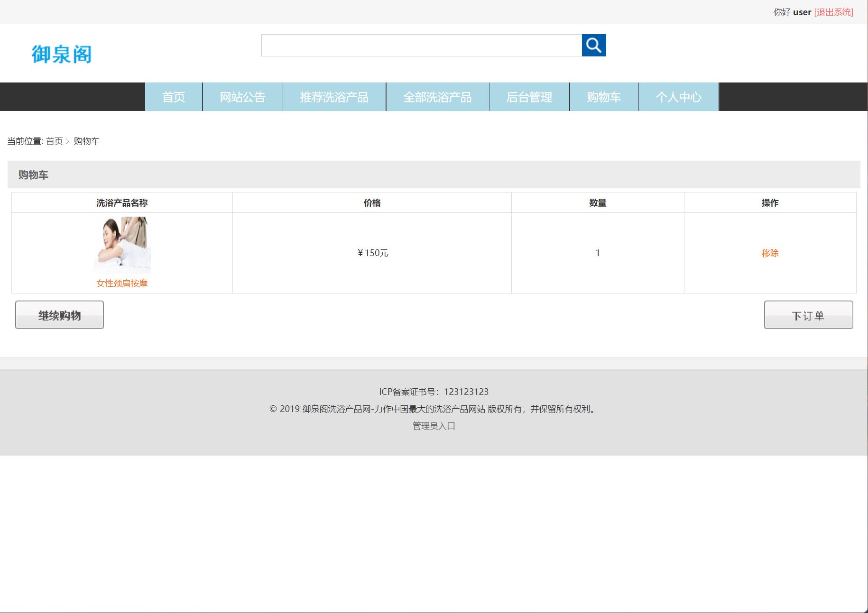
Task: Open the 网站公告 page
Action: (x=242, y=97)
